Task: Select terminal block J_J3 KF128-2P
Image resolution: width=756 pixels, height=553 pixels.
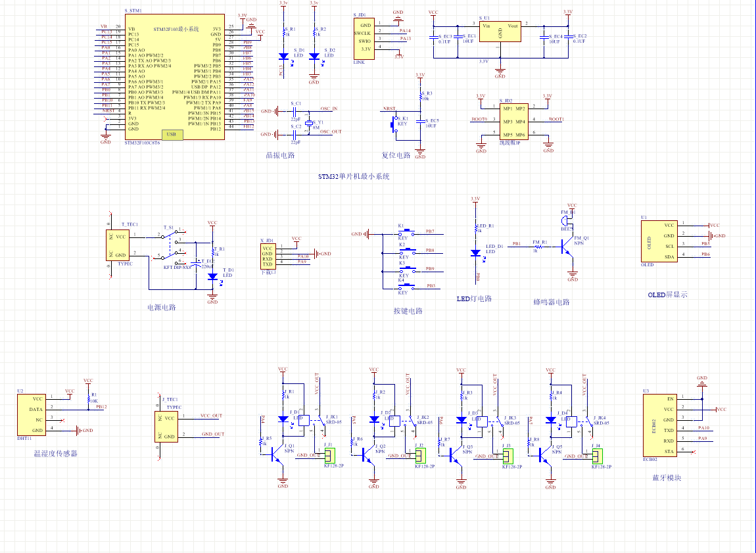Action: [508, 456]
